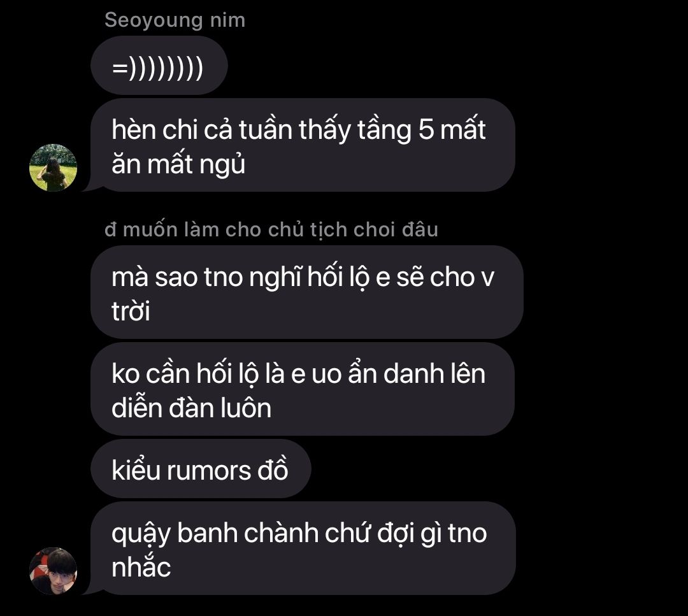The width and height of the screenshot is (688, 616).
Task: Tap sender name "đ muốn làm cho chủ tịch choi đâu"
Action: 271,230
